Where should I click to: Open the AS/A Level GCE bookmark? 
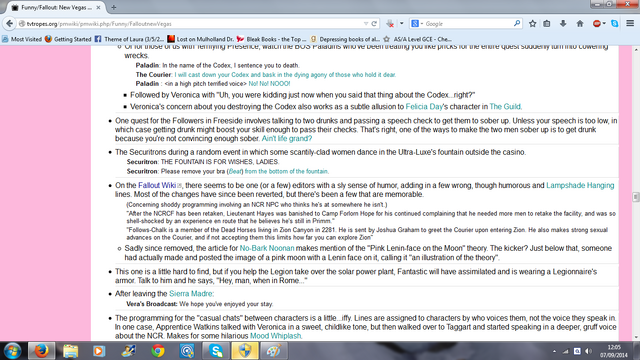[x=418, y=39]
